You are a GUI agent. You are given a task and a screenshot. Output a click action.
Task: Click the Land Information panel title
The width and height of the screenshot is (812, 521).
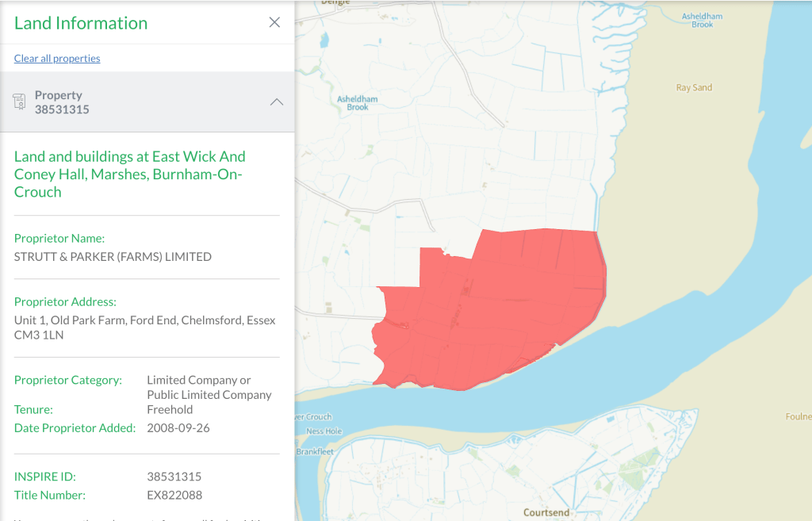81,23
